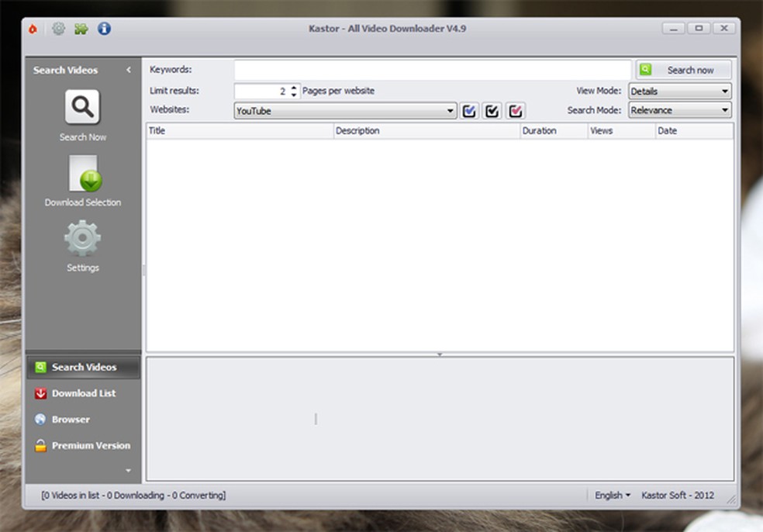The height and width of the screenshot is (532, 763).
Task: Click the Search Now label under magnifier
Action: pos(83,137)
